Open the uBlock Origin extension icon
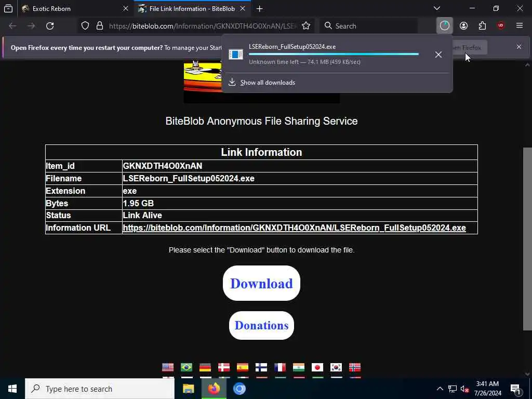 501,26
